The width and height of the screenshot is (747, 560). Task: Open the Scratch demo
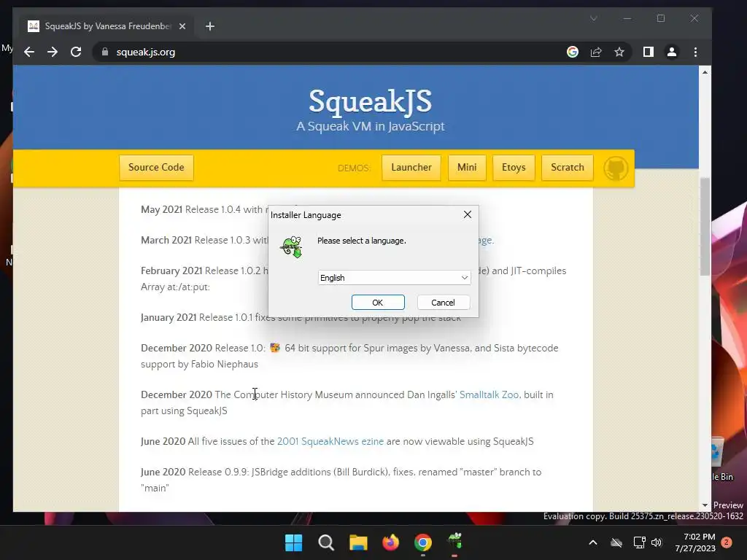pyautogui.click(x=568, y=168)
